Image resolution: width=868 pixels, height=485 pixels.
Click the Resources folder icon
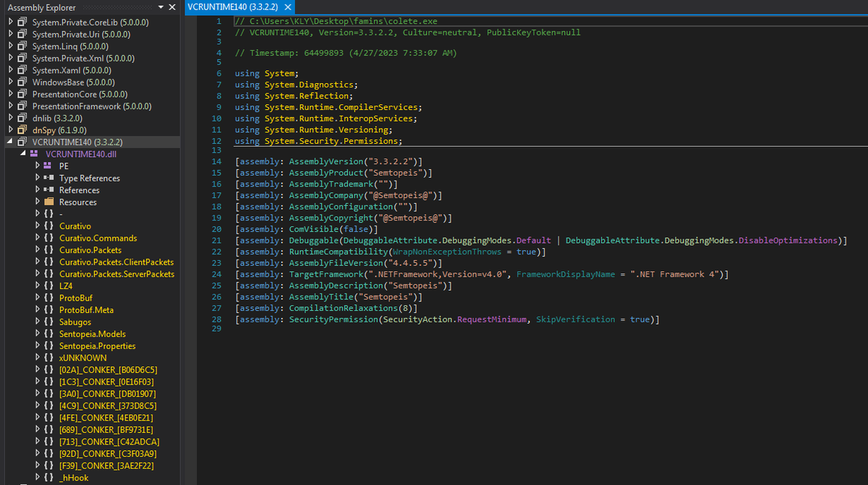click(48, 202)
